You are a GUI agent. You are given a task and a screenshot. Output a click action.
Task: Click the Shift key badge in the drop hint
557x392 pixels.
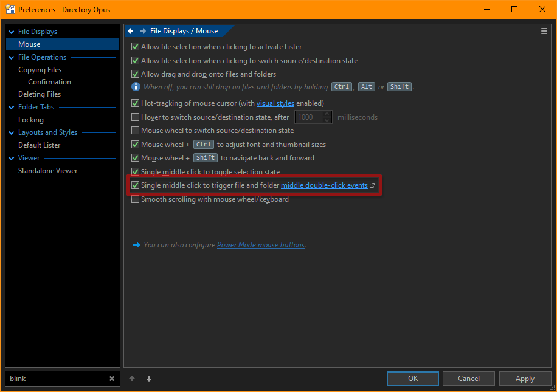click(400, 87)
